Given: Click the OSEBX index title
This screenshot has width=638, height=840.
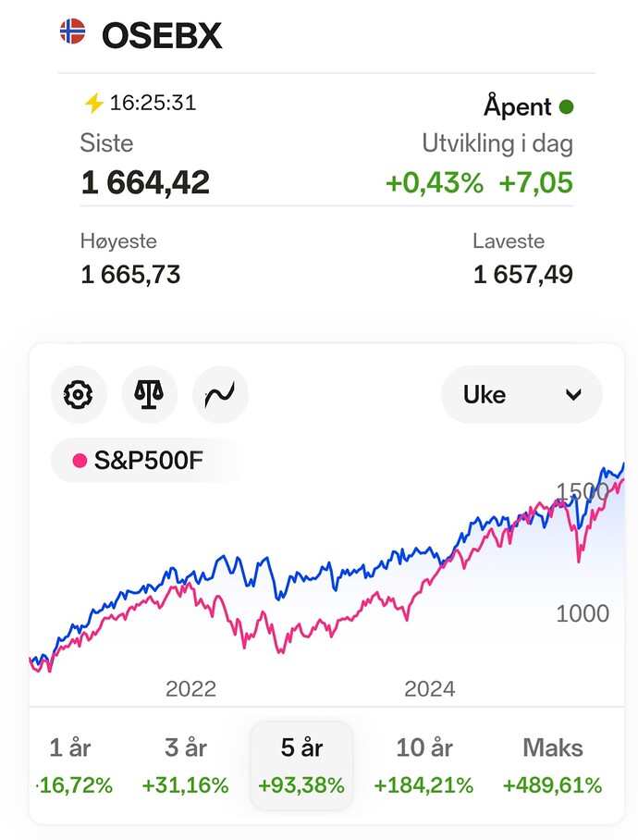Looking at the screenshot, I should (x=162, y=36).
